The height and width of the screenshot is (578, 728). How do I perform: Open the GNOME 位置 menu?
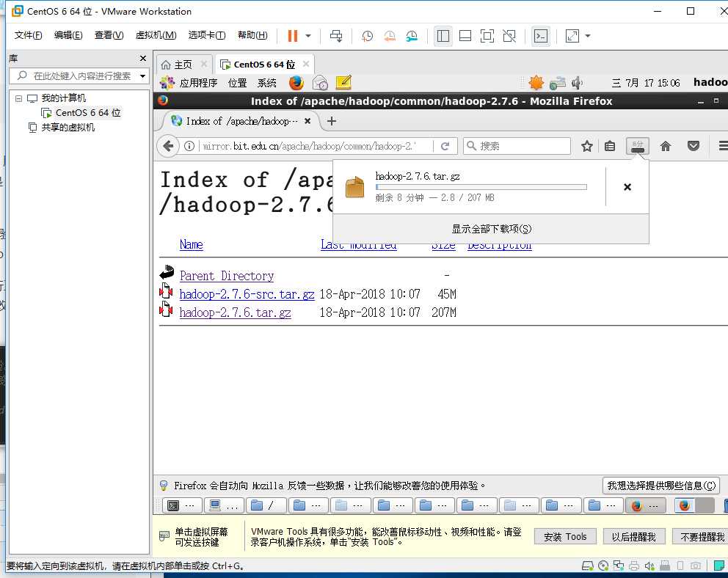click(237, 83)
